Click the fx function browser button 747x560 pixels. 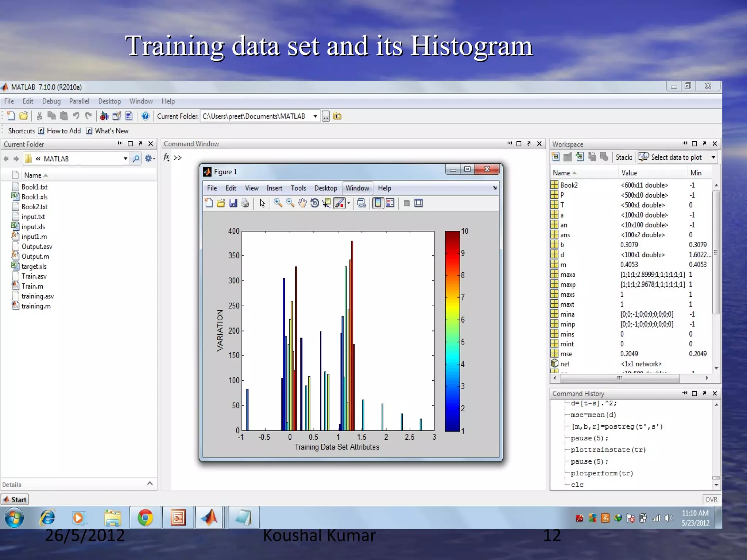[x=166, y=157]
